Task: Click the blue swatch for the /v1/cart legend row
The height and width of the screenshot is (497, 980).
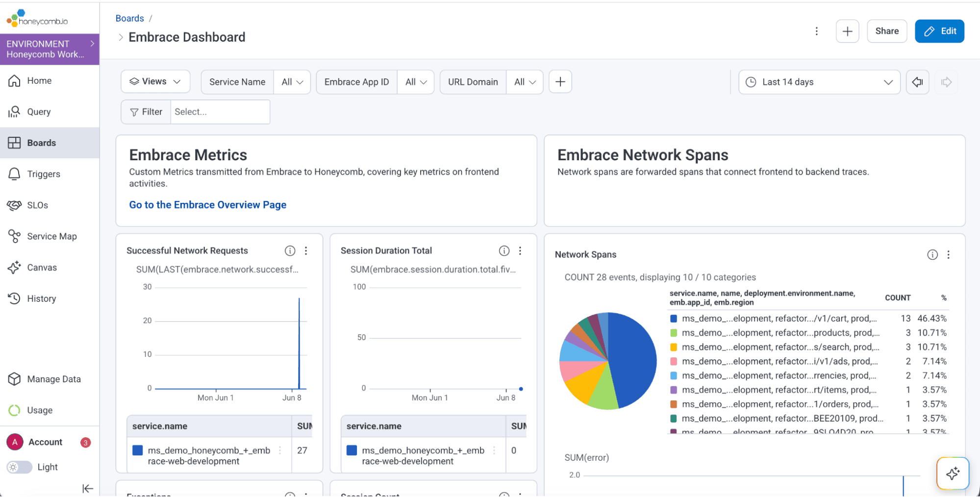Action: pyautogui.click(x=674, y=319)
